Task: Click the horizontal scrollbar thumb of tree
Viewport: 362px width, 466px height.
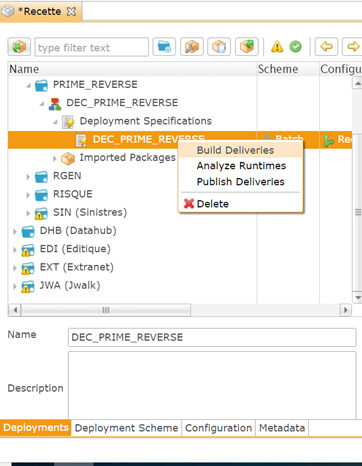Action: pos(106,310)
